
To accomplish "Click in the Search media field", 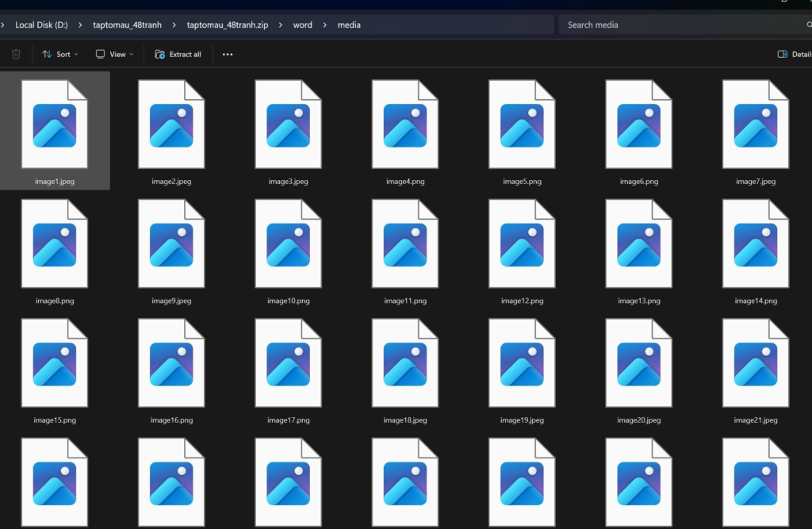I will click(684, 25).
